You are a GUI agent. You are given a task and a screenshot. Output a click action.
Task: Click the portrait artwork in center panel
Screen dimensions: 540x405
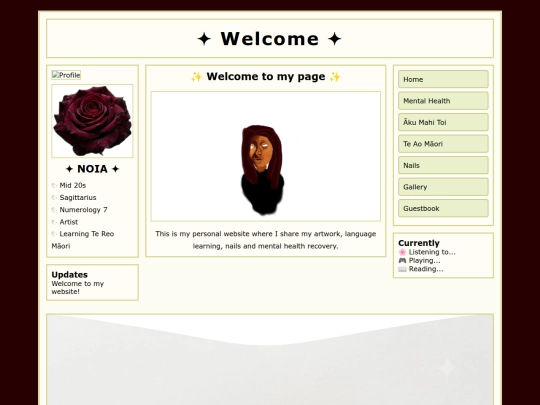click(266, 156)
